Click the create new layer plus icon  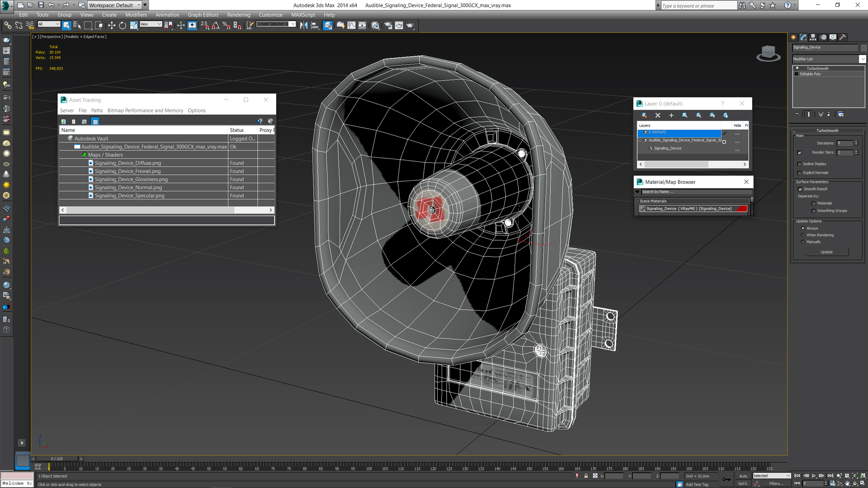[671, 115]
